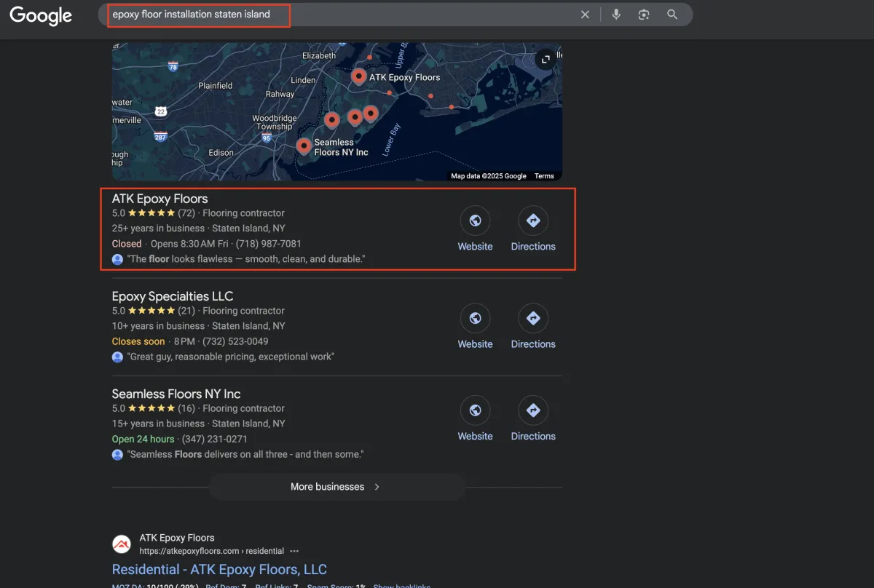
Task: Click the More businesses button
Action: (x=336, y=487)
